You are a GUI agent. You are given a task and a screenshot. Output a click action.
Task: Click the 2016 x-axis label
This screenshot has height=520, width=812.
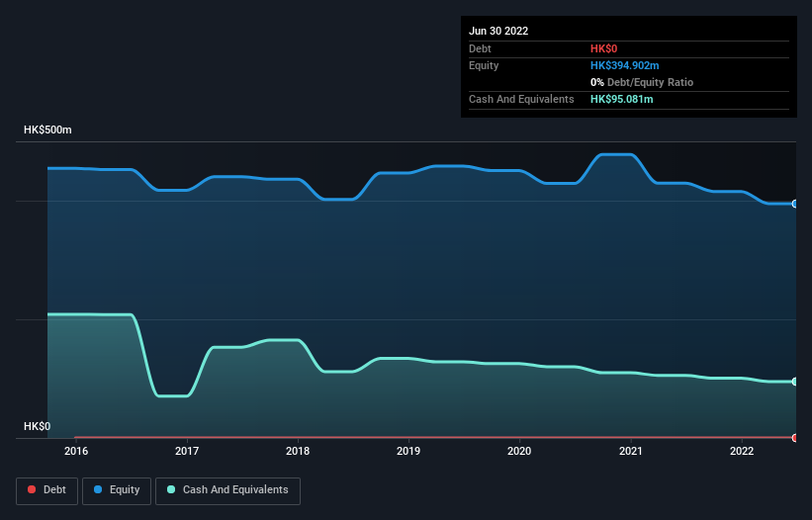tap(76, 451)
